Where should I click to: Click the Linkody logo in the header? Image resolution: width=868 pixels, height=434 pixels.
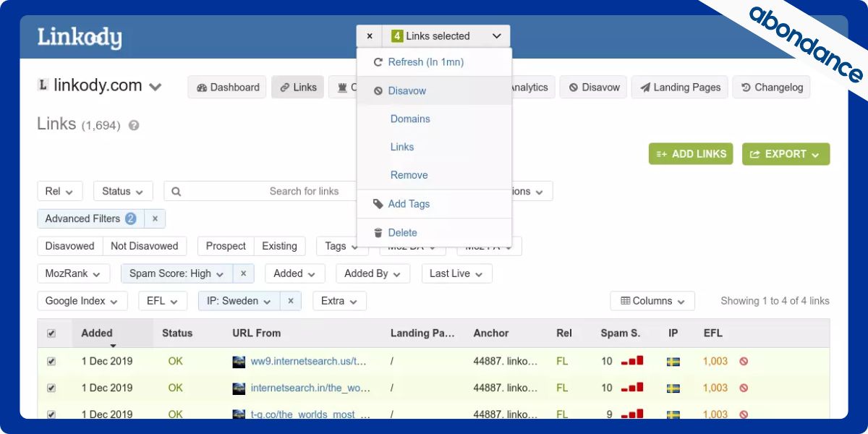coord(80,38)
